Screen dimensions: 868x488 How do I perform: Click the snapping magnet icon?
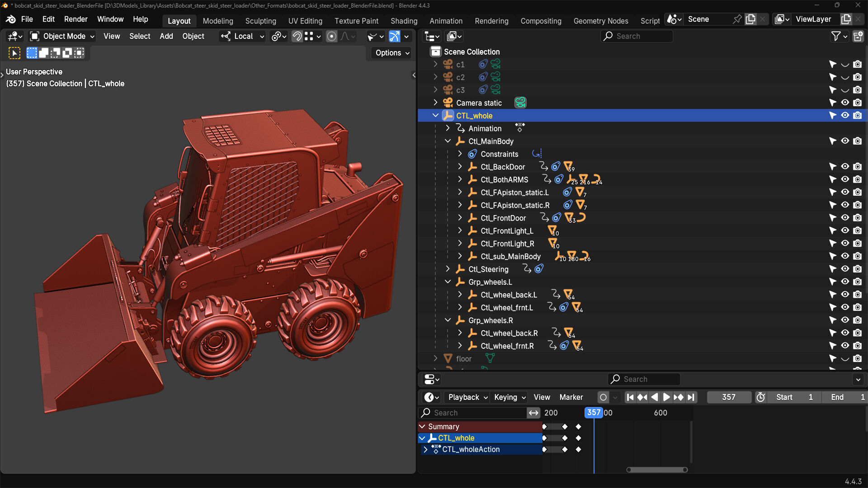(x=297, y=36)
